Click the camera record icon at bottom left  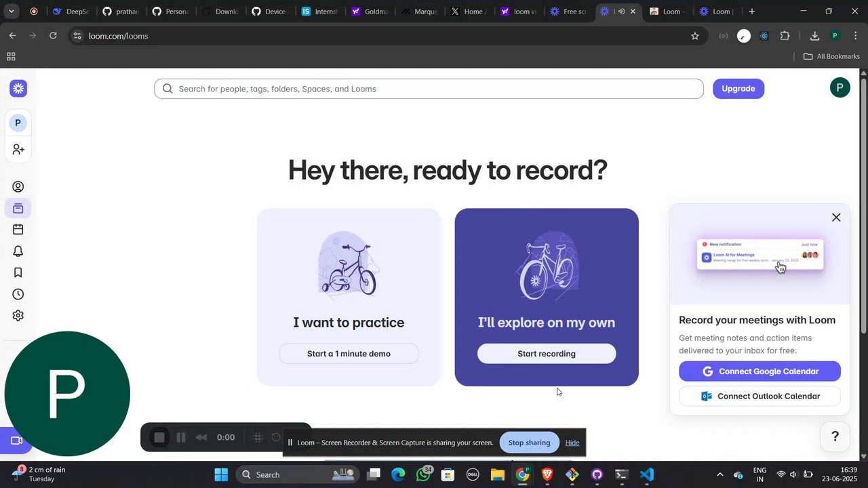point(17,441)
